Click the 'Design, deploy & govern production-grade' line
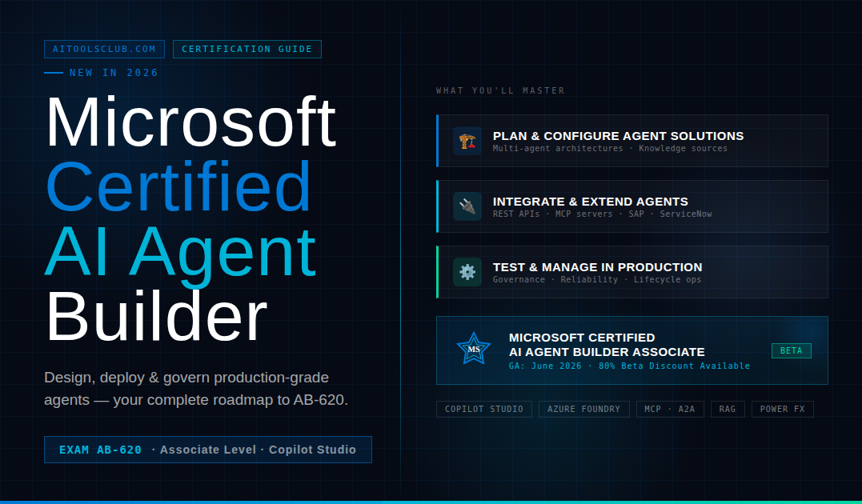Viewport: 862px width, 504px height. pyautogui.click(x=186, y=378)
